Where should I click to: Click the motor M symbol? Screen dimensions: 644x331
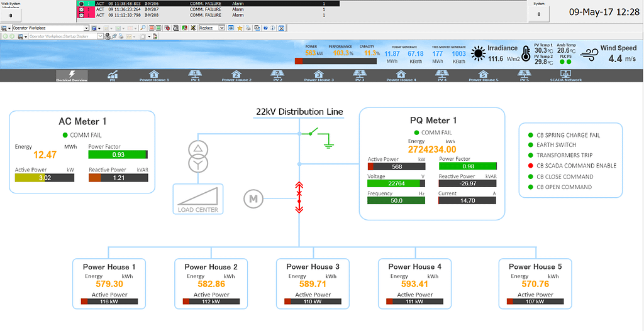(x=253, y=198)
